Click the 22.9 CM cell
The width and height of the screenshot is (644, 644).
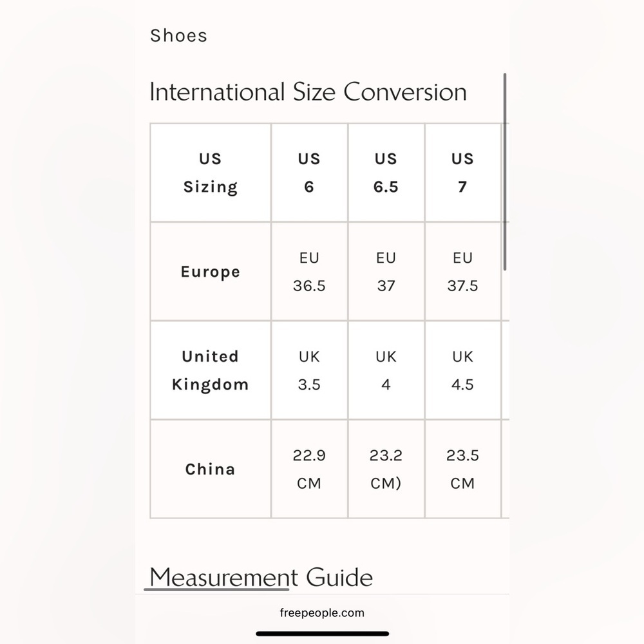tap(309, 469)
